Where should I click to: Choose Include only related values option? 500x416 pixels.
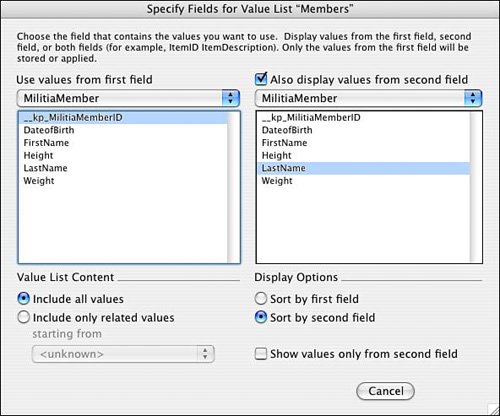pos(24,317)
